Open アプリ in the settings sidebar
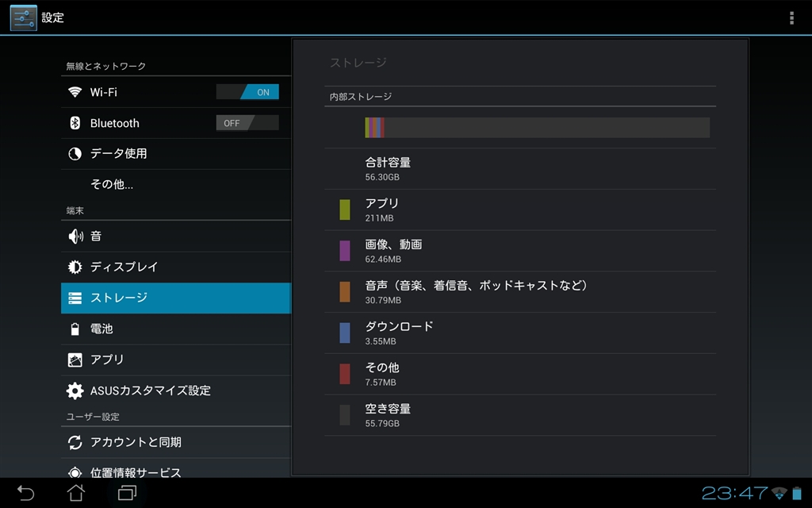This screenshot has width=812, height=508. [x=176, y=360]
